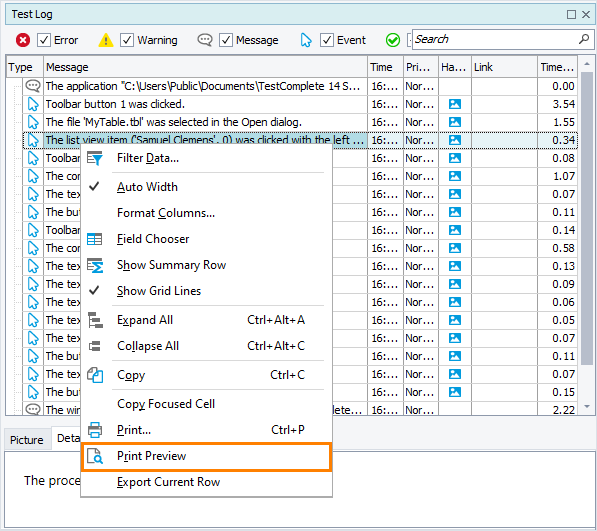Sort by the Message column header

click(205, 67)
